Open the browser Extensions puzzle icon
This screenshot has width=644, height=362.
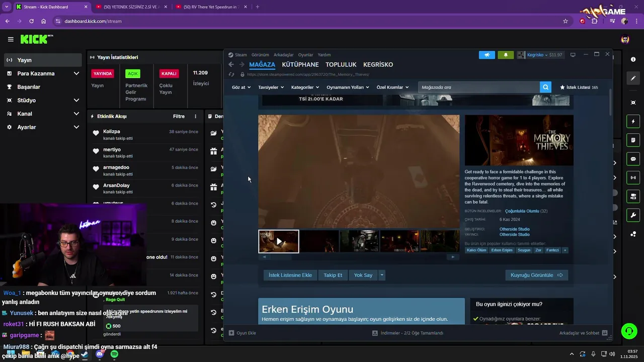(x=595, y=21)
